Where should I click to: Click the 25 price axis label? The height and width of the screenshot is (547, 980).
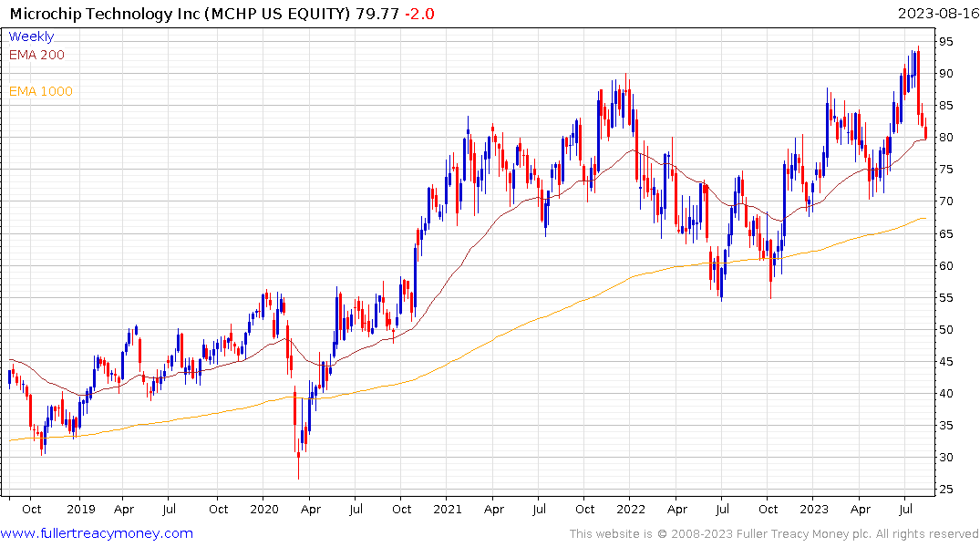945,490
